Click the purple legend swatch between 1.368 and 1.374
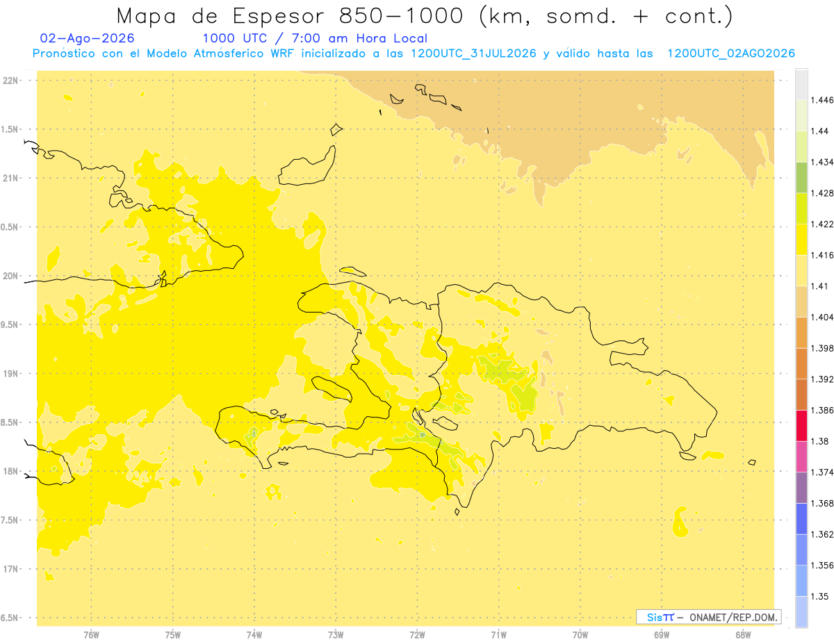 tap(801, 487)
